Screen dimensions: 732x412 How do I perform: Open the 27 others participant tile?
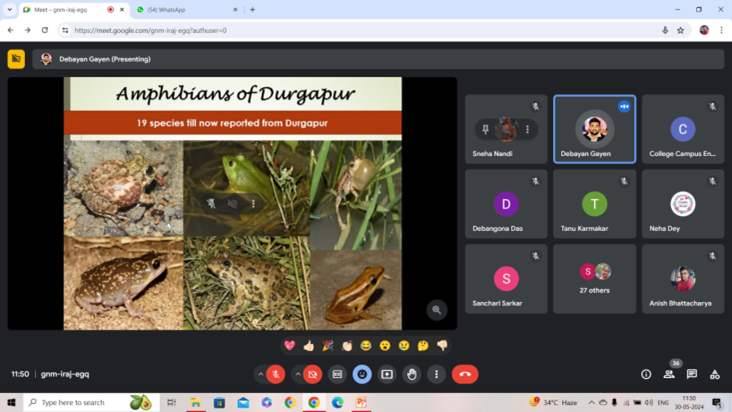click(595, 279)
